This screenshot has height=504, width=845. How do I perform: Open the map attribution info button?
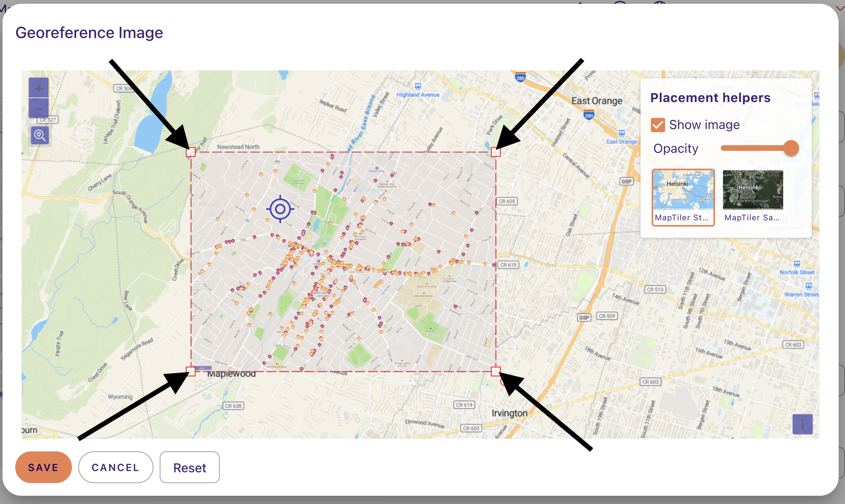(x=802, y=424)
